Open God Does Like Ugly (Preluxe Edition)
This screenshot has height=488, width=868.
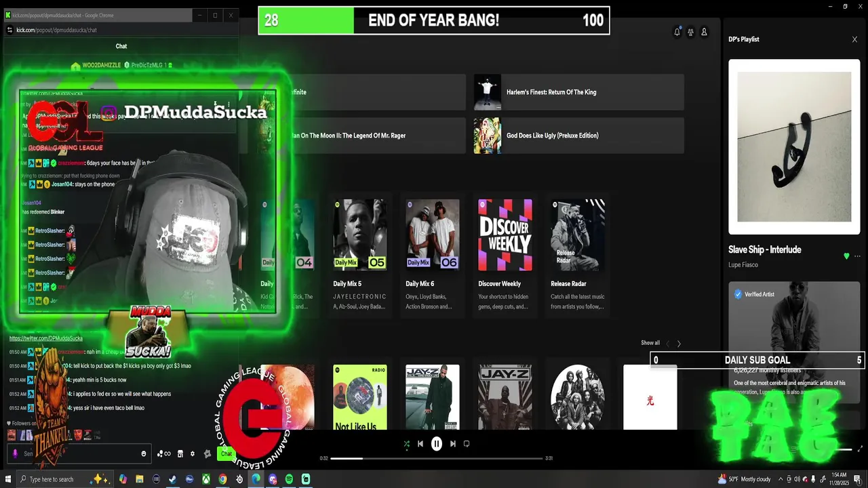coord(579,136)
